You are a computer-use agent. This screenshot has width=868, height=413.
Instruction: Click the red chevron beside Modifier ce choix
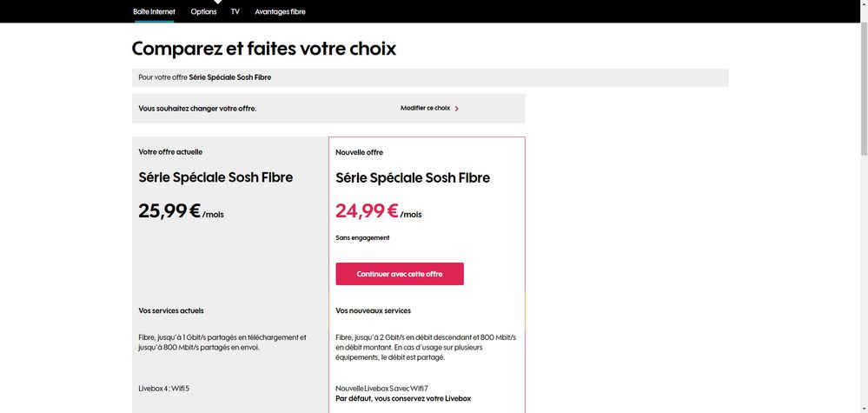pos(457,109)
